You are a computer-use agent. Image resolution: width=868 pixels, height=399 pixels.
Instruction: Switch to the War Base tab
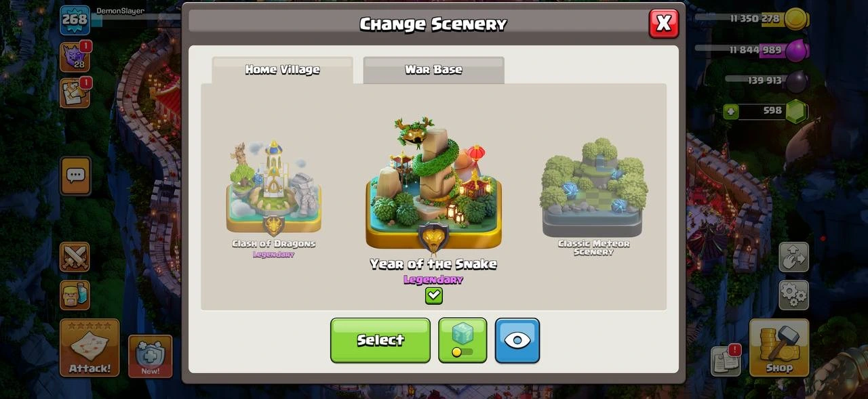tap(434, 70)
